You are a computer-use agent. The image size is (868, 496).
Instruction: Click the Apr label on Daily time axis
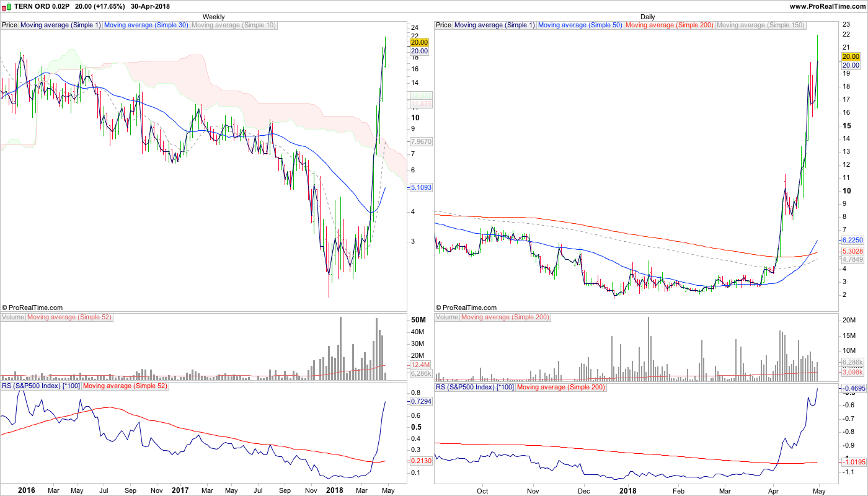(x=773, y=490)
